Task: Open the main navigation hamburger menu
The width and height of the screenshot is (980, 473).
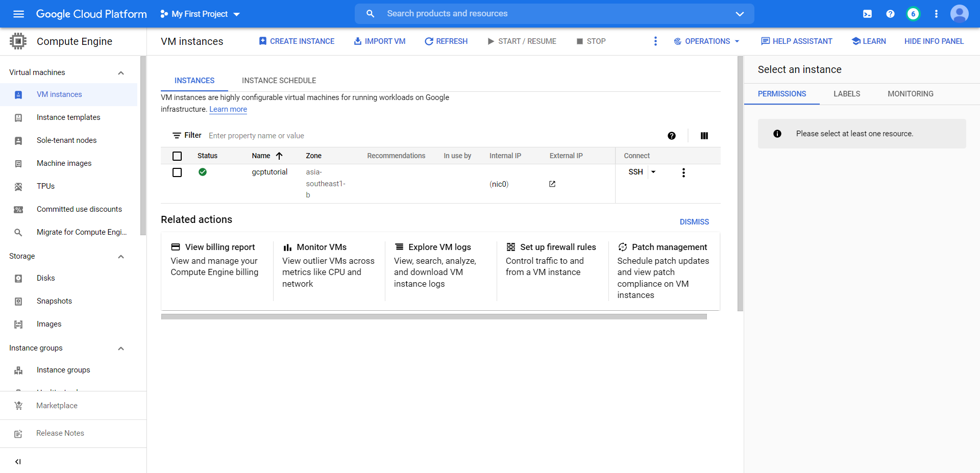Action: pyautogui.click(x=19, y=14)
